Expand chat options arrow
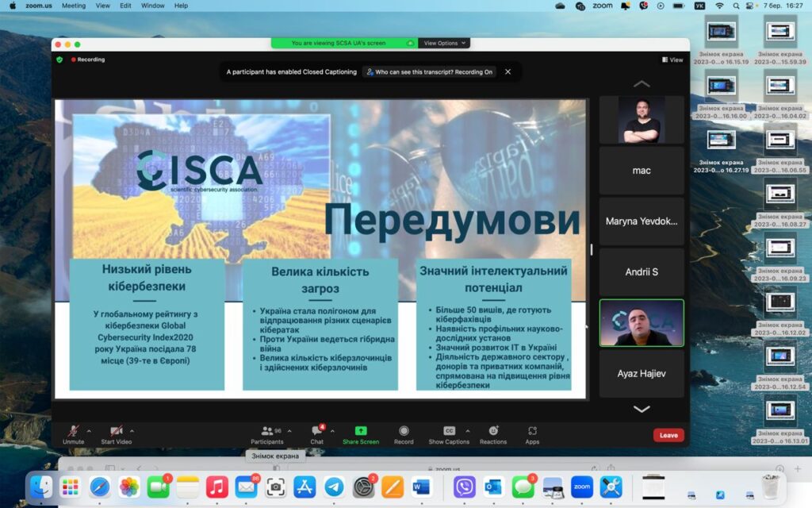The height and width of the screenshot is (508, 812). click(x=332, y=431)
